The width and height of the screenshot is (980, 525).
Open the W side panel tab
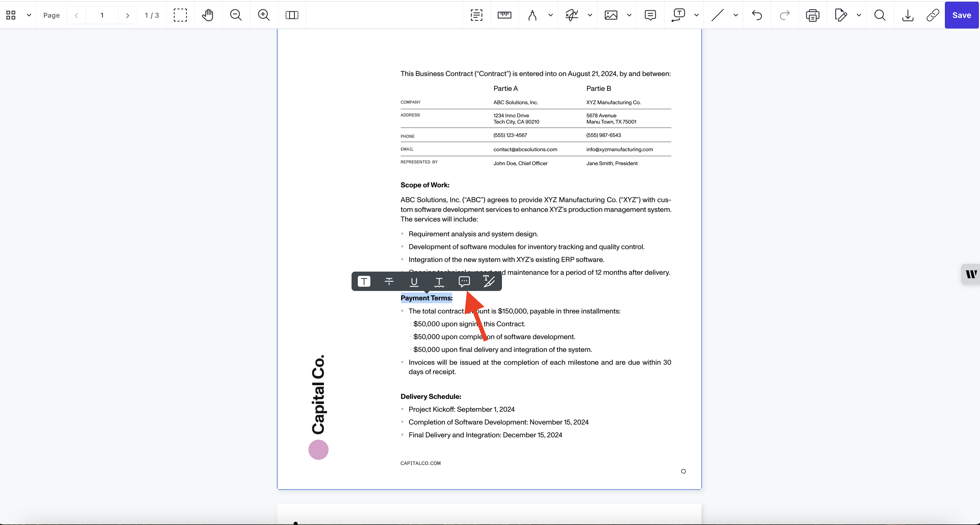click(x=971, y=274)
